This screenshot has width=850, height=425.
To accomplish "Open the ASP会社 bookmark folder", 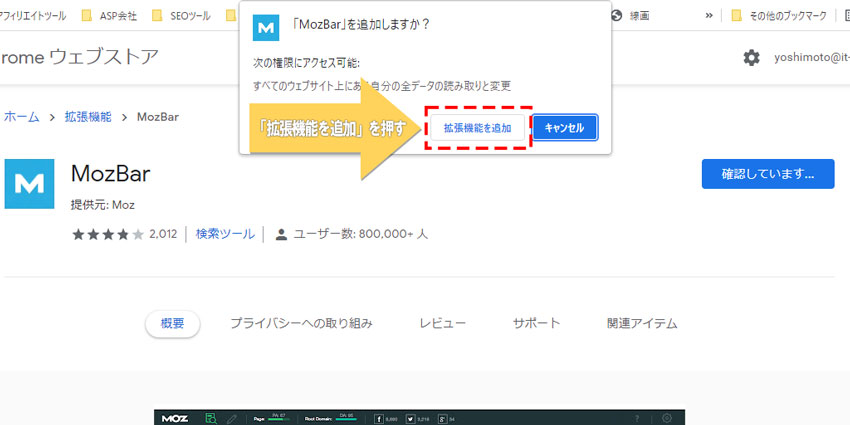I will [x=110, y=16].
